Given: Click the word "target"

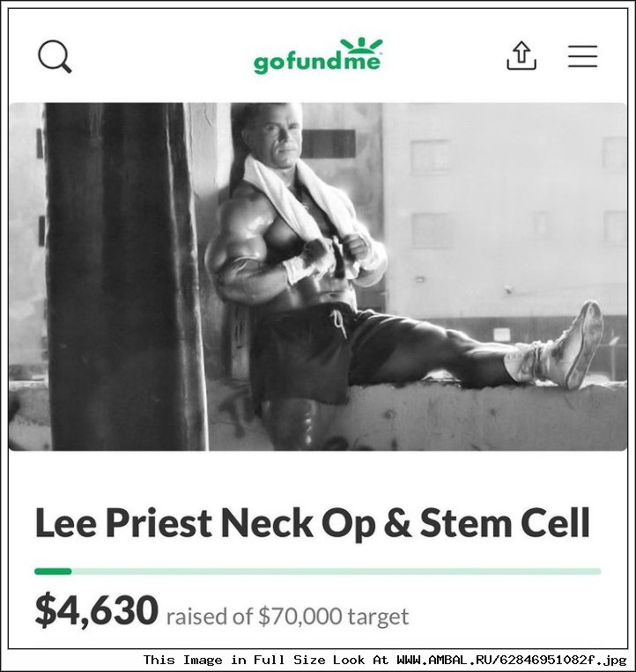Looking at the screenshot, I should tap(378, 617).
